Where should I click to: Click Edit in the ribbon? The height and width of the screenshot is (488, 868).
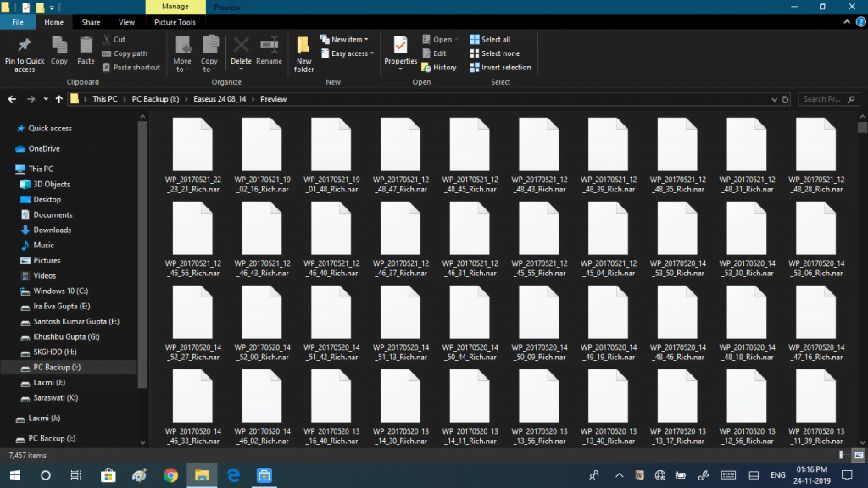(x=435, y=53)
